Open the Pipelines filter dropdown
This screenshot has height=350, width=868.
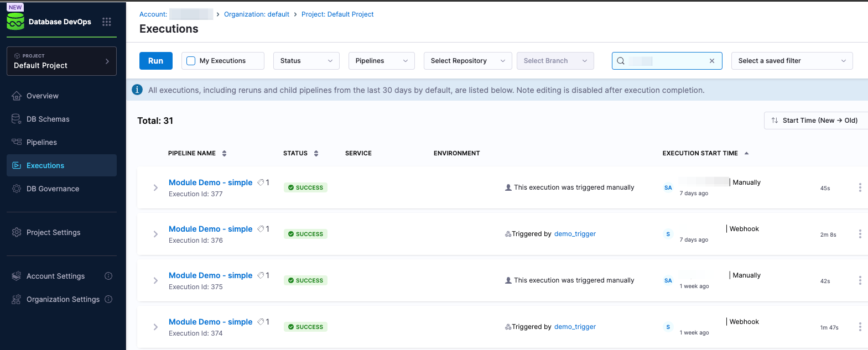point(381,61)
